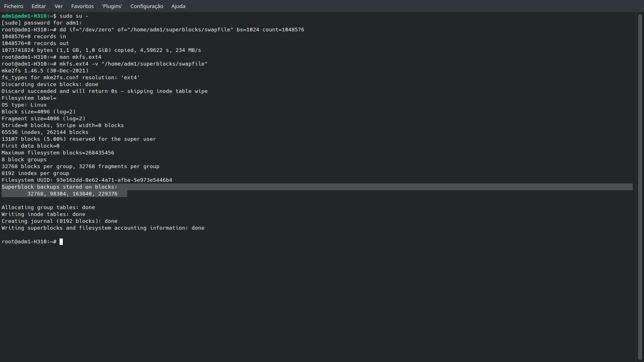The height and width of the screenshot is (362, 644).
Task: Click the Filesystem UUID line
Action: point(87,180)
